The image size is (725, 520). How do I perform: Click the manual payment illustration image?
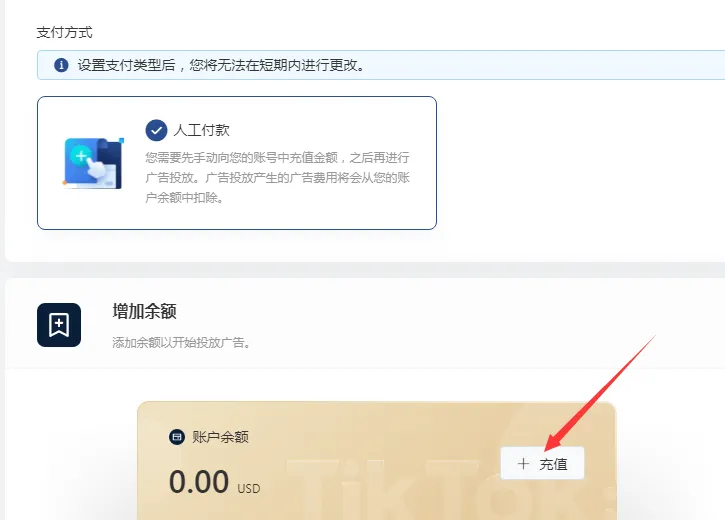coord(93,163)
